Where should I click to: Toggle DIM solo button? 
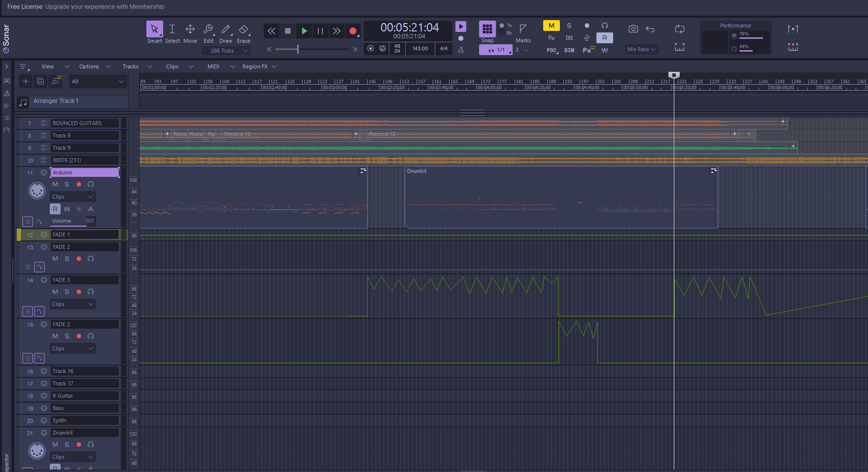click(569, 50)
